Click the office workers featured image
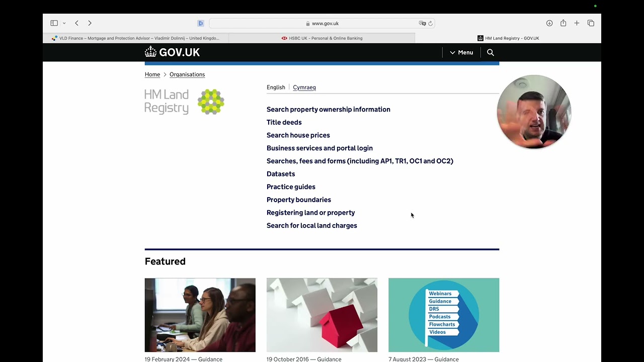The image size is (644, 362). coord(200,315)
